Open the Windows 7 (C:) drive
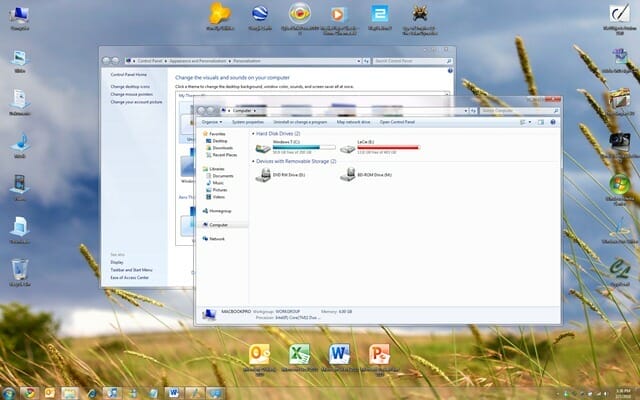This screenshot has width=640, height=400. point(265,148)
